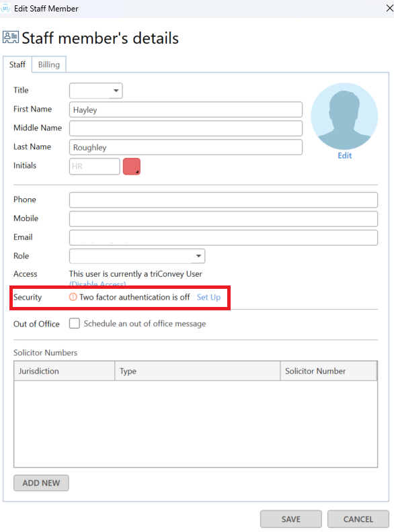This screenshot has width=394, height=532.
Task: Click the CANCEL button
Action: (x=358, y=519)
